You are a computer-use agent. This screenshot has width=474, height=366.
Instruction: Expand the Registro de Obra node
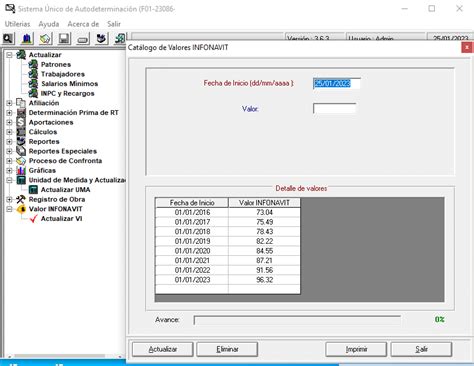click(10, 200)
